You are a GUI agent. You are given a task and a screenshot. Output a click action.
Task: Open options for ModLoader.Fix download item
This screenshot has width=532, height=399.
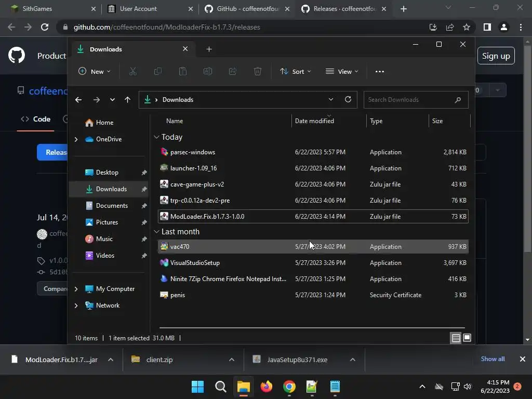[111, 360]
